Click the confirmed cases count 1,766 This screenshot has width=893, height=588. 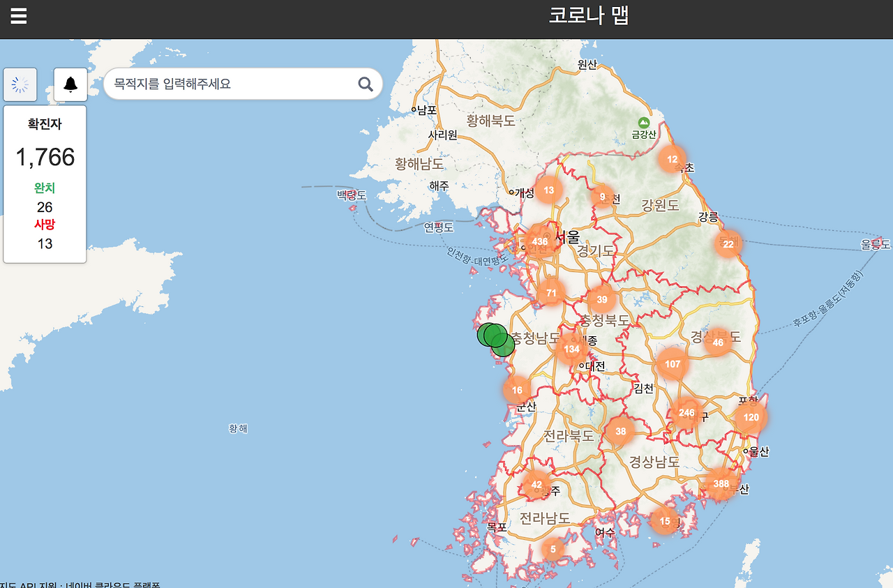point(45,158)
